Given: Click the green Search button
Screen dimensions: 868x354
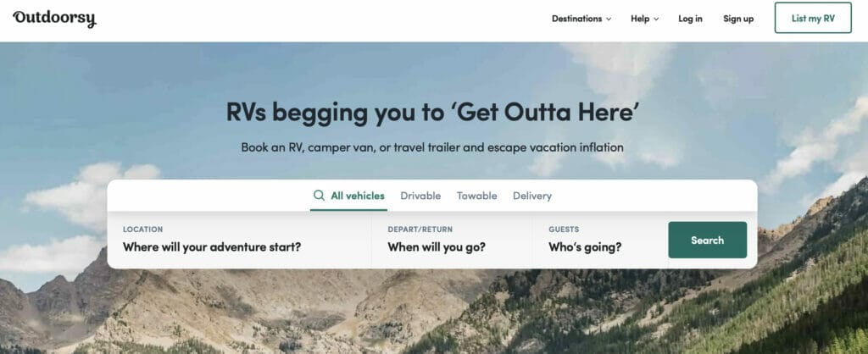Looking at the screenshot, I should pos(708,240).
